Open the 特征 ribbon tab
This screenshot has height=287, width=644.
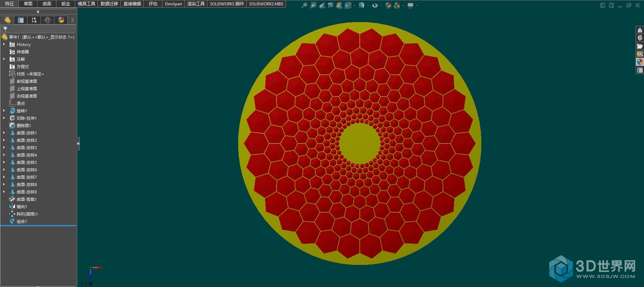pos(9,4)
